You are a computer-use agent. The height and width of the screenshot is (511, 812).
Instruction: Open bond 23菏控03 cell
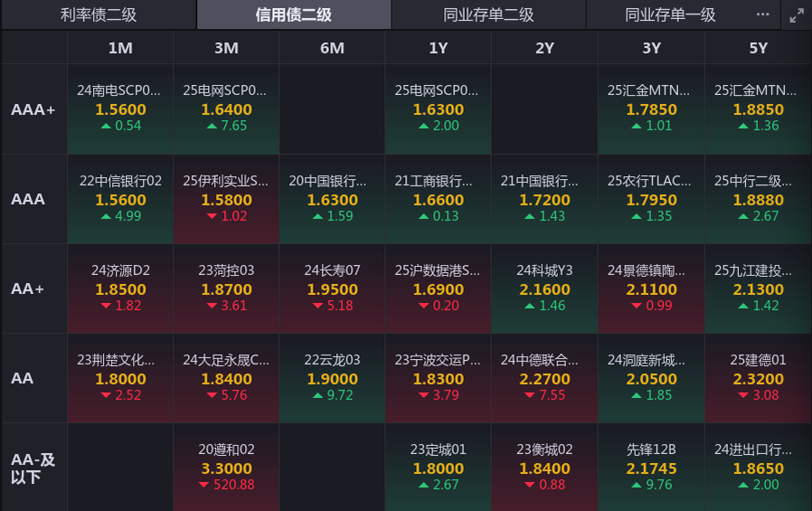226,289
